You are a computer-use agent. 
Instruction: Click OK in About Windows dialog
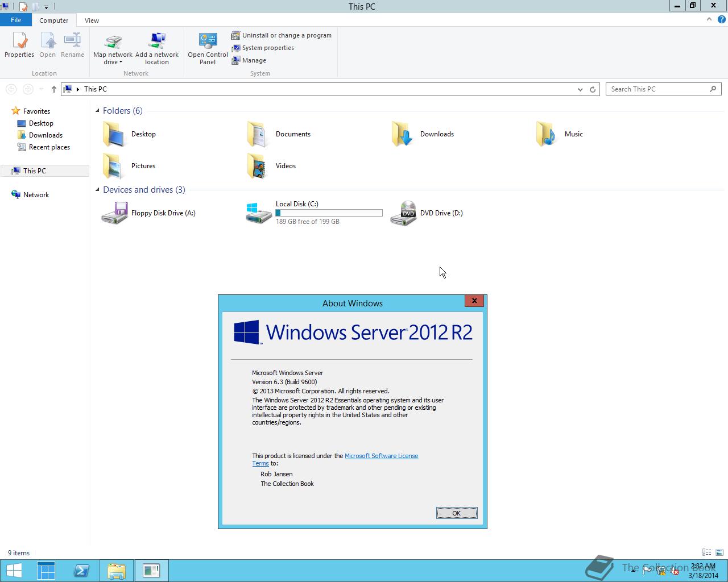tap(457, 513)
